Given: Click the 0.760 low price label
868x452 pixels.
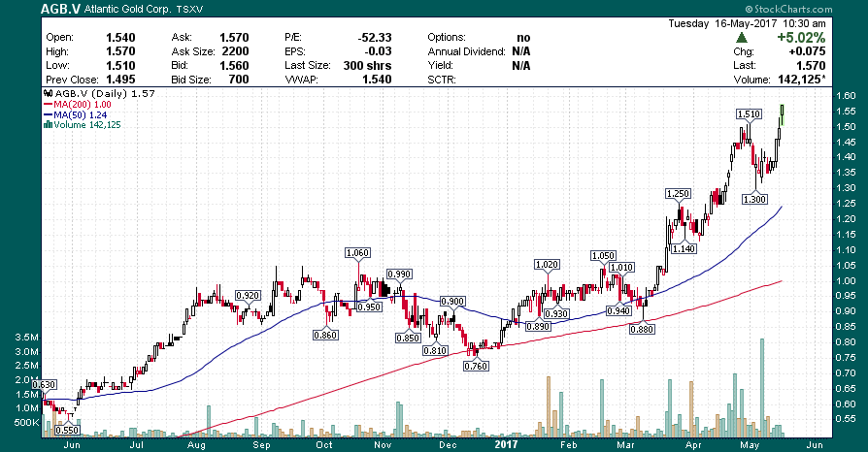Looking at the screenshot, I should pos(476,366).
